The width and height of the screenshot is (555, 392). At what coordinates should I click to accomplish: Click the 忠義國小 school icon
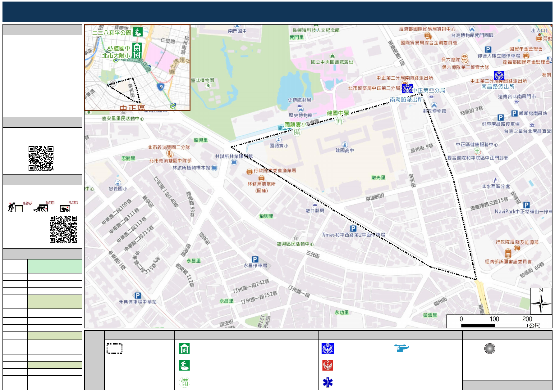coord(118,183)
